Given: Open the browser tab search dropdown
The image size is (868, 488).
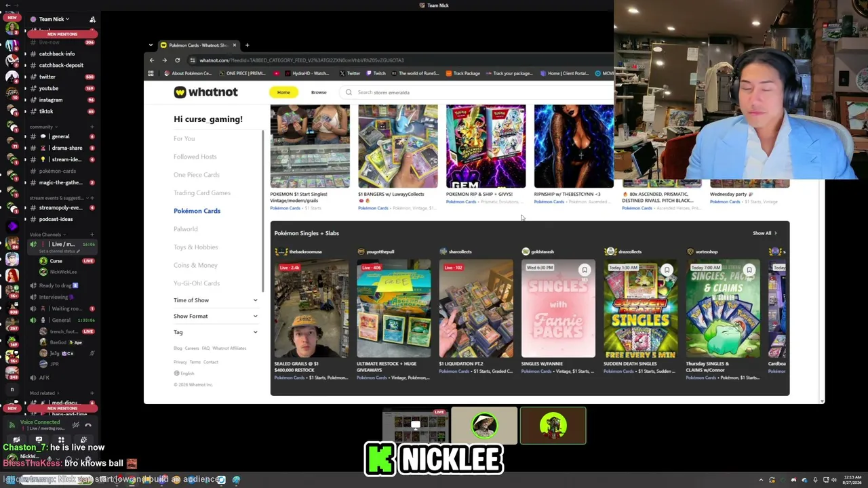Looking at the screenshot, I should (x=151, y=45).
